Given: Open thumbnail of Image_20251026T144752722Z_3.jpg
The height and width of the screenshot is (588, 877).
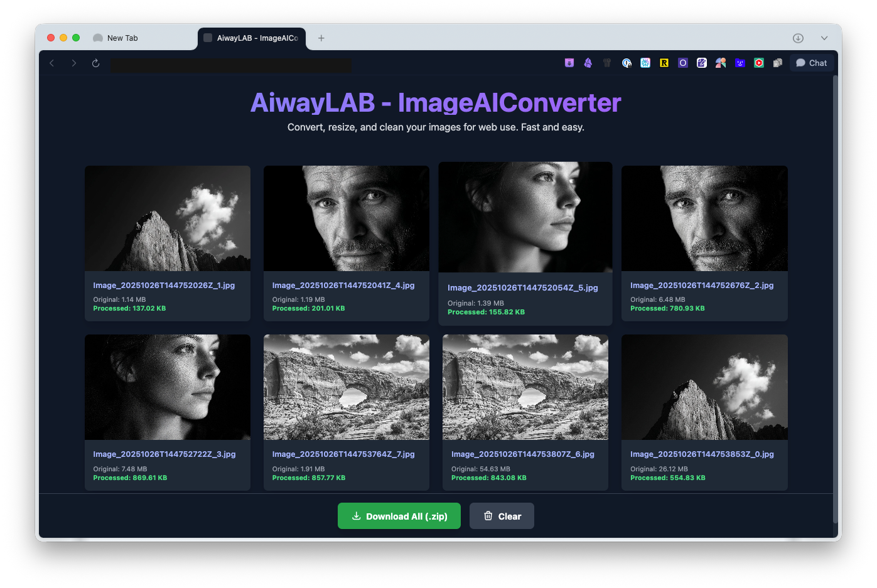Looking at the screenshot, I should [x=168, y=387].
